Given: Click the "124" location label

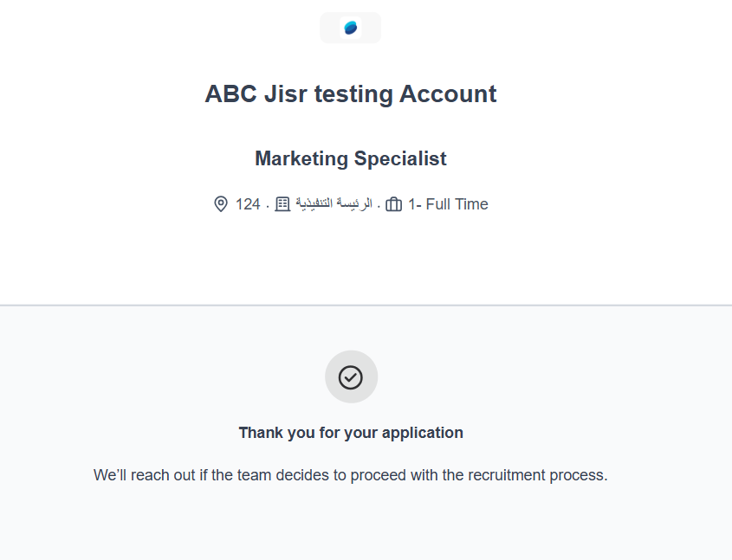Looking at the screenshot, I should 248,204.
